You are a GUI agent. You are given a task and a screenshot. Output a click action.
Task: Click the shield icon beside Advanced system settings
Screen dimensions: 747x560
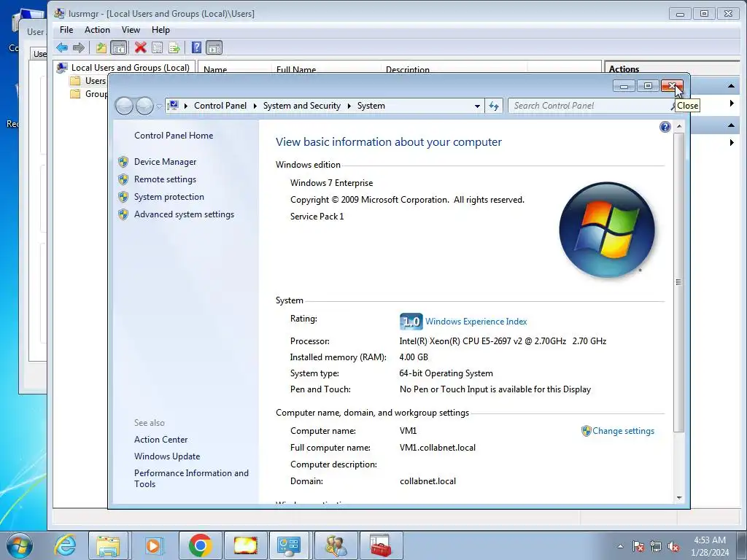tap(123, 215)
